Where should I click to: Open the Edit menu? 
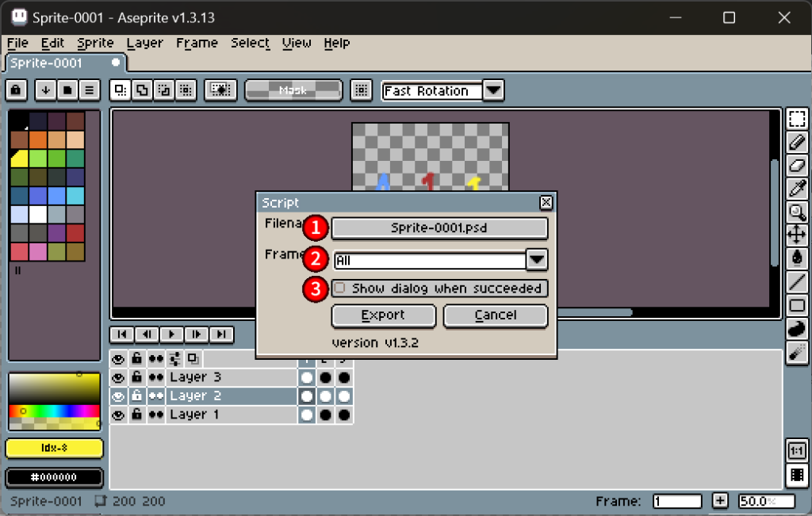click(53, 43)
